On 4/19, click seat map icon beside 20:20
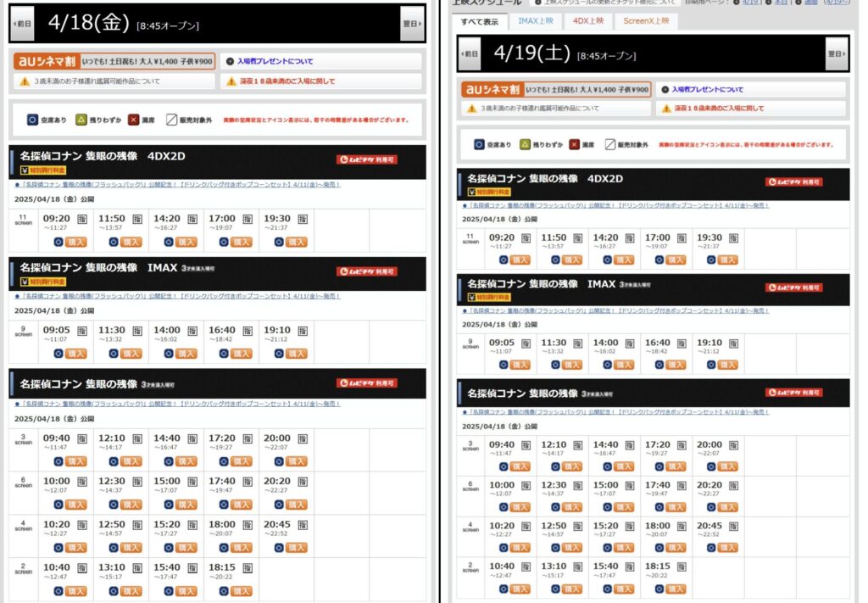Image resolution: width=868 pixels, height=603 pixels. [x=733, y=486]
